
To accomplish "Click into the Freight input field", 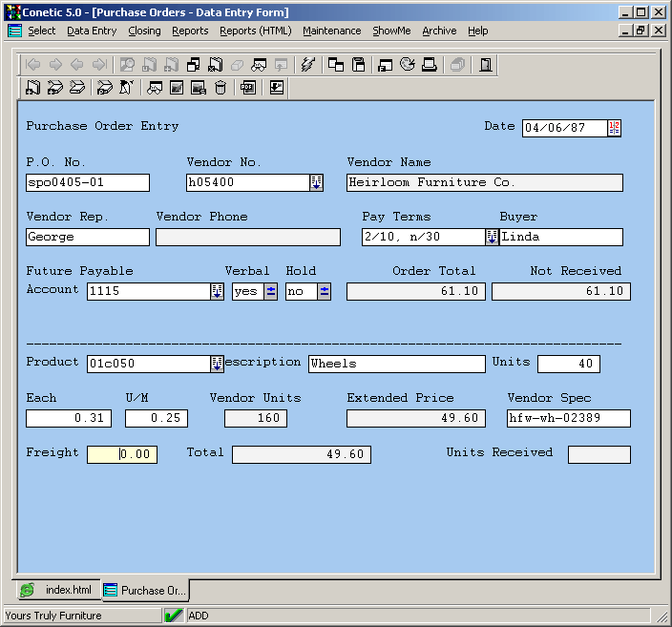I will pyautogui.click(x=122, y=455).
